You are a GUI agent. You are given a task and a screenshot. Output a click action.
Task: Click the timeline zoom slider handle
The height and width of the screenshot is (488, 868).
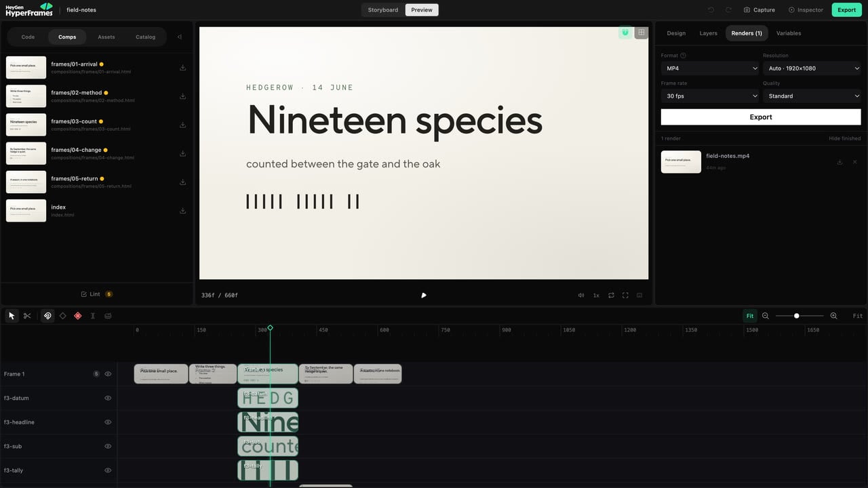point(796,316)
